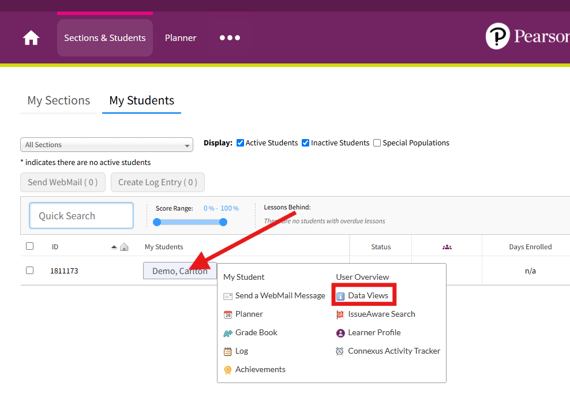Screen dimensions: 570x405
Task: Click the n/a Days Enrolled cell
Action: [530, 271]
